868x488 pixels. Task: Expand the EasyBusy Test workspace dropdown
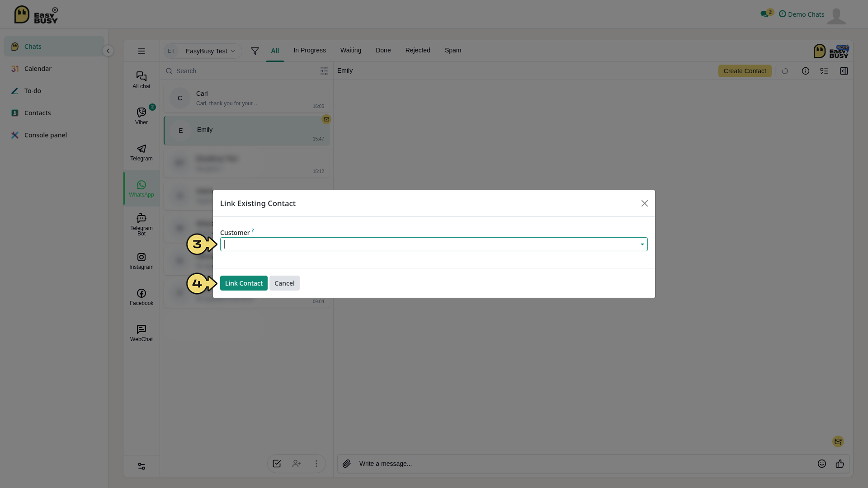[203, 51]
